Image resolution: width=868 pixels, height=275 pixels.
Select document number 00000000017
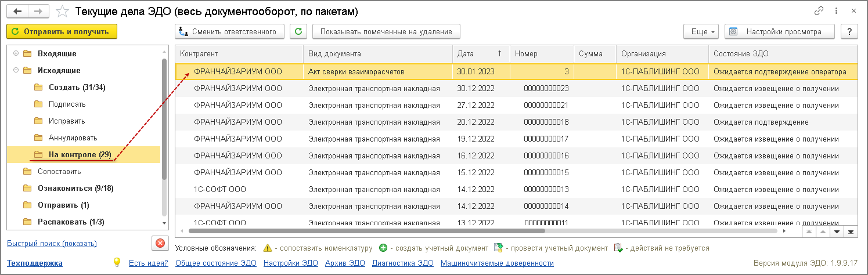[x=546, y=139]
